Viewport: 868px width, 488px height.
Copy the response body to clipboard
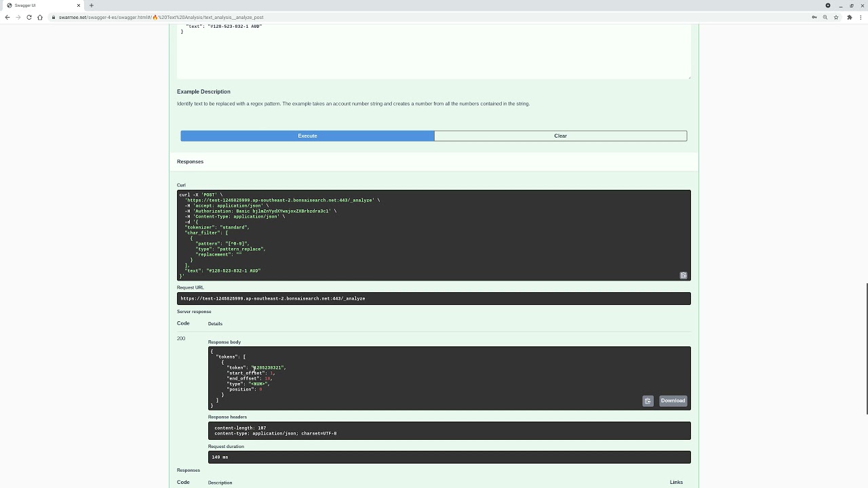648,401
